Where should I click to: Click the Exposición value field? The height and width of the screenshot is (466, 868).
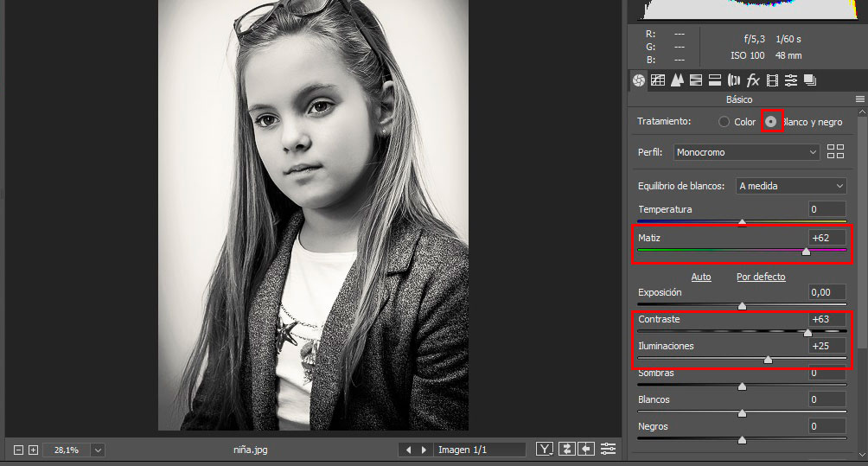[827, 293]
